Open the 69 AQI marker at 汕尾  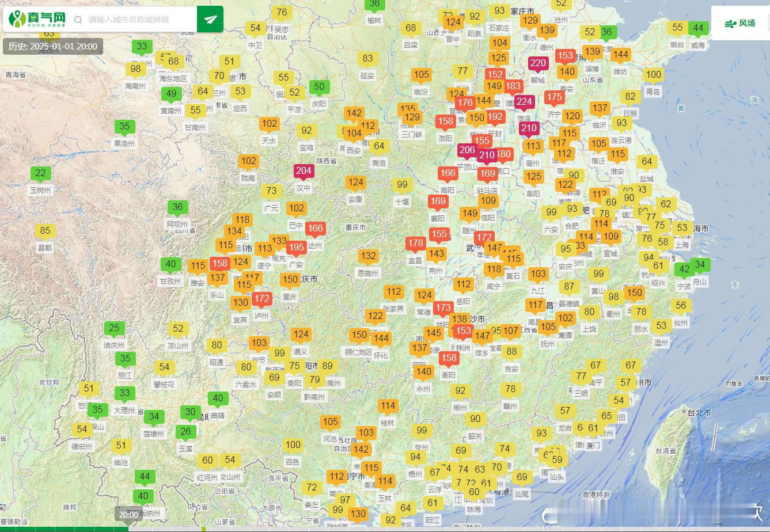click(x=522, y=477)
